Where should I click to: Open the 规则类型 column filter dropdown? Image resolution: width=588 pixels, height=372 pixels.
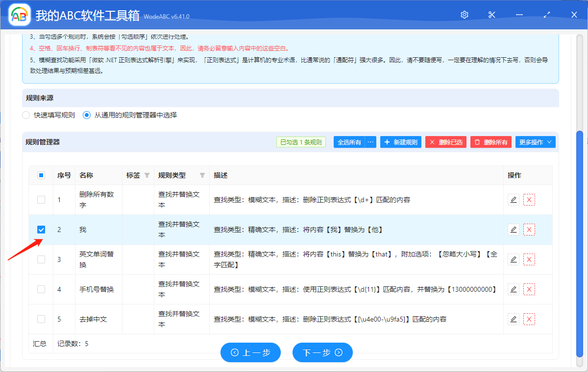coord(202,175)
